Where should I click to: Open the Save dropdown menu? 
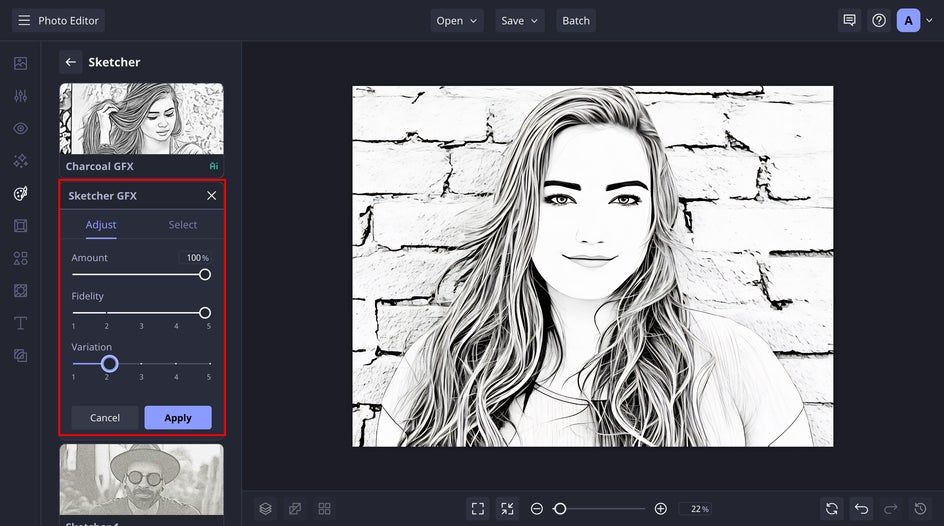(520, 20)
